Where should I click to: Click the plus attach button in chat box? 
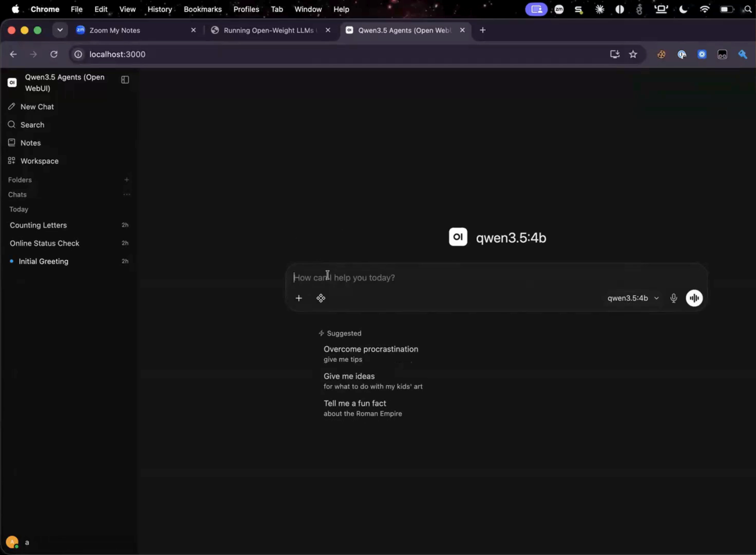pos(299,298)
